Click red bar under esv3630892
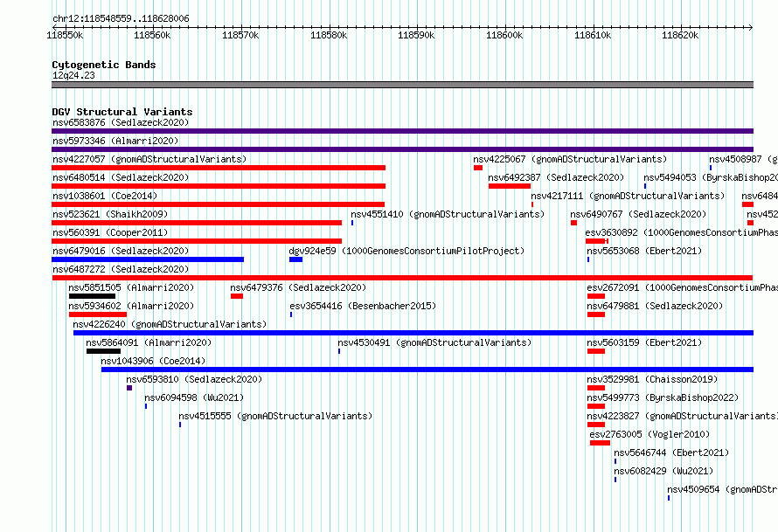The width and height of the screenshot is (778, 532). (596, 241)
